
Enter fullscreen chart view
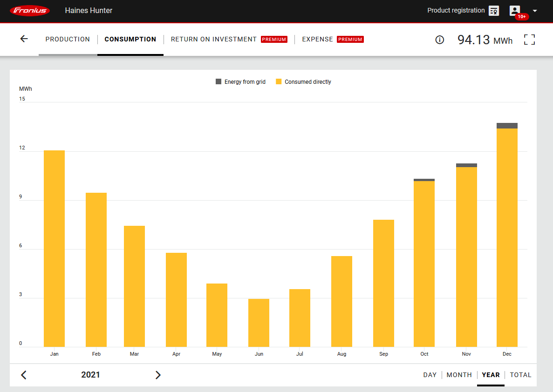point(529,40)
